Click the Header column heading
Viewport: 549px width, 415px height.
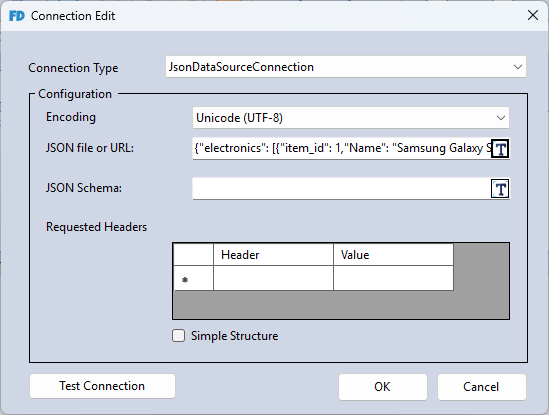(x=273, y=255)
